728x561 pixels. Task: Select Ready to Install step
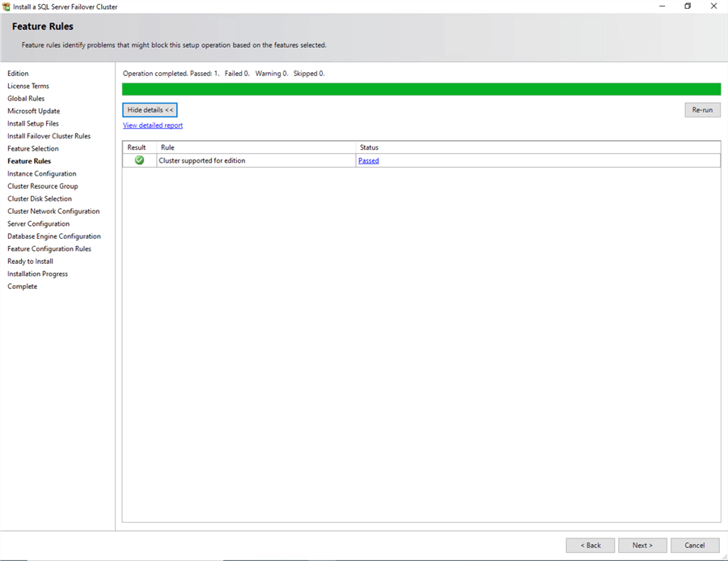tap(30, 261)
